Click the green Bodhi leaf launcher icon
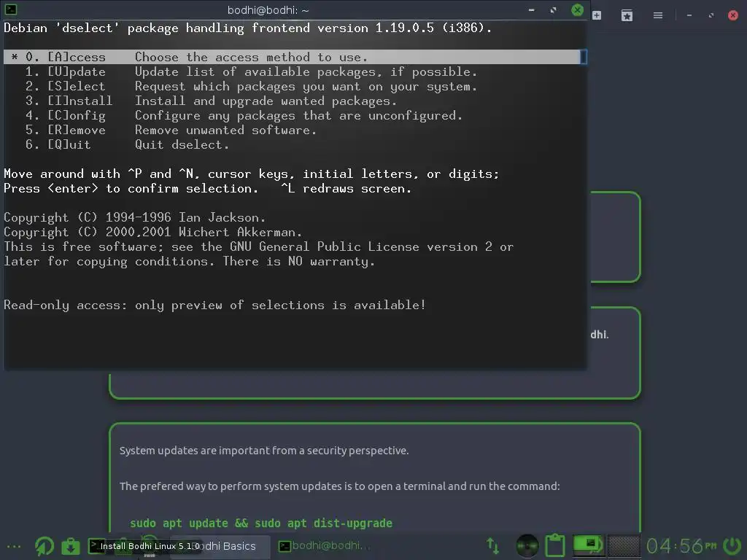The image size is (747, 560). 44,546
